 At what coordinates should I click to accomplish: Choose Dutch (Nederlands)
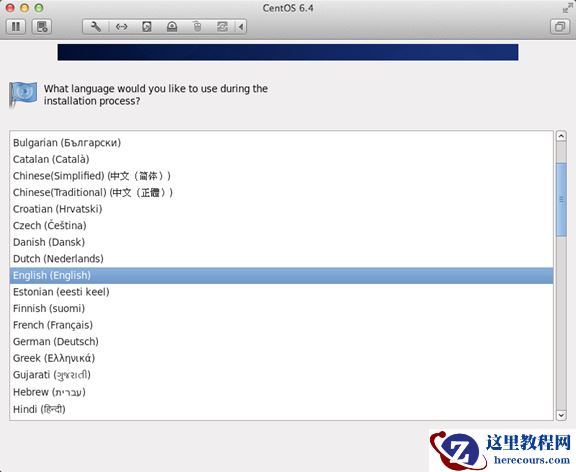click(281, 259)
